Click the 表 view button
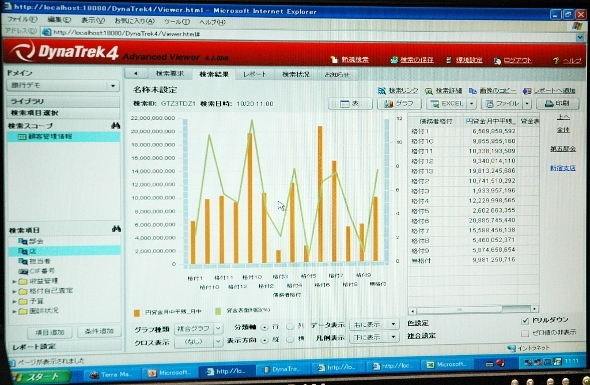This screenshot has height=385, width=590. pos(350,103)
